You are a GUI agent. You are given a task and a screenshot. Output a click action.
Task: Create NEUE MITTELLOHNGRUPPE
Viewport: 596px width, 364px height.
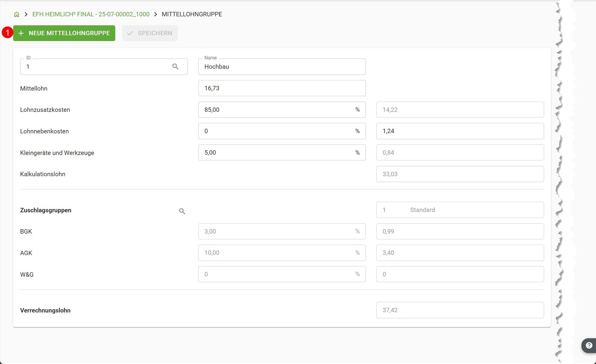click(64, 33)
